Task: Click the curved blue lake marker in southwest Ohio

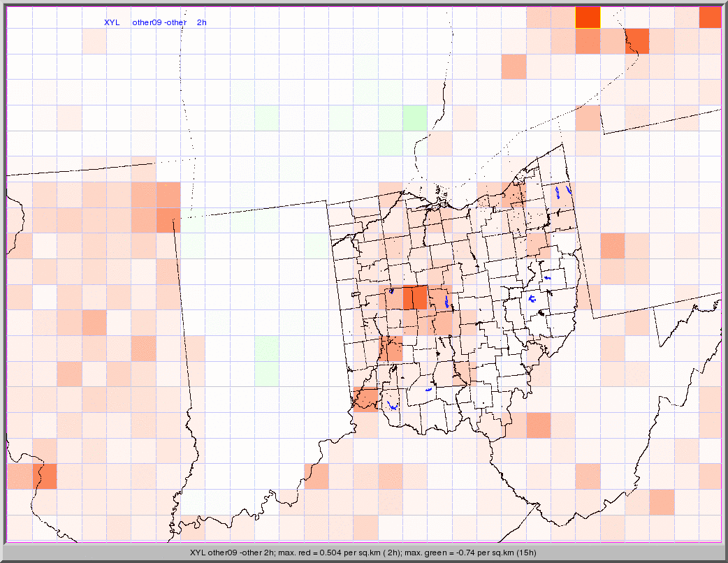Action: [393, 406]
